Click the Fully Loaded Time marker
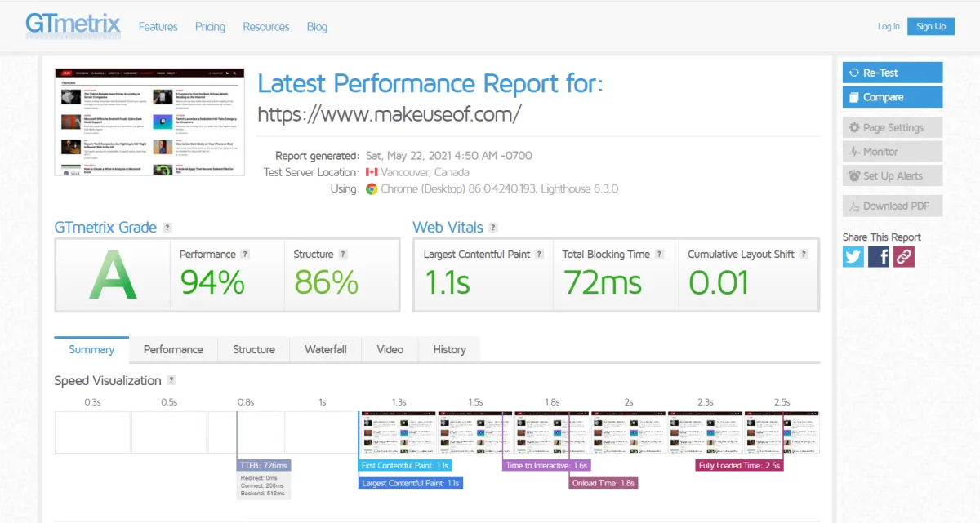Viewport: 980px width, 523px height. [739, 465]
